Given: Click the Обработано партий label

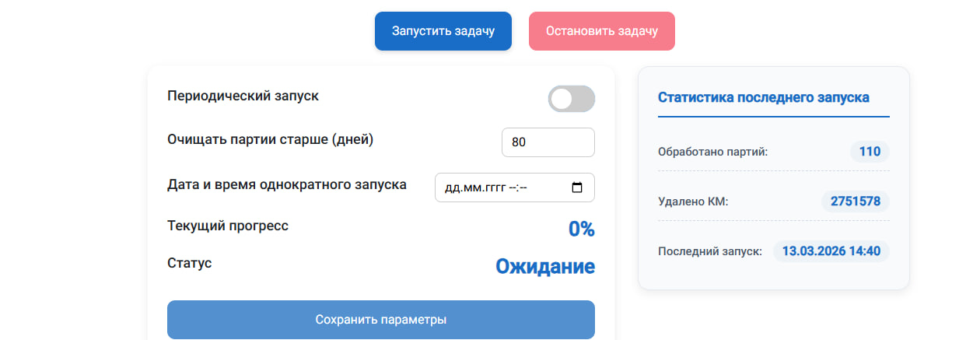Looking at the screenshot, I should pyautogui.click(x=712, y=152).
